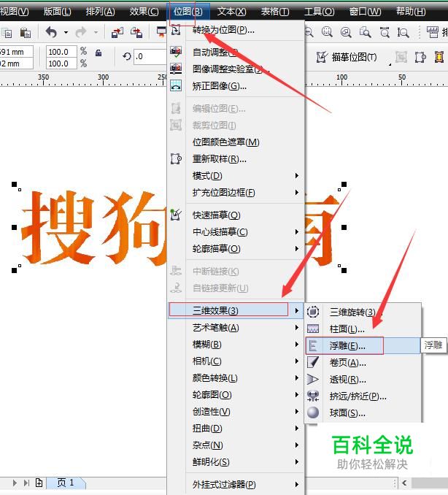
Task: Open the 窗口(W) menu
Action: coord(365,12)
